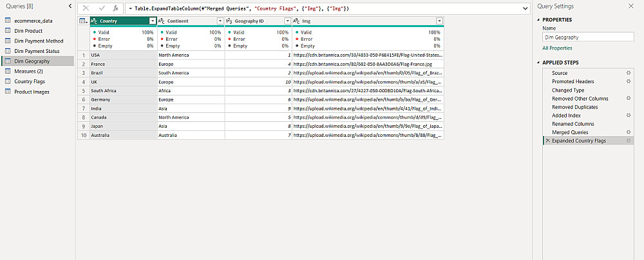Image resolution: width=644 pixels, height=260 pixels.
Task: Delete the Expanded Country Flags step
Action: (x=547, y=141)
